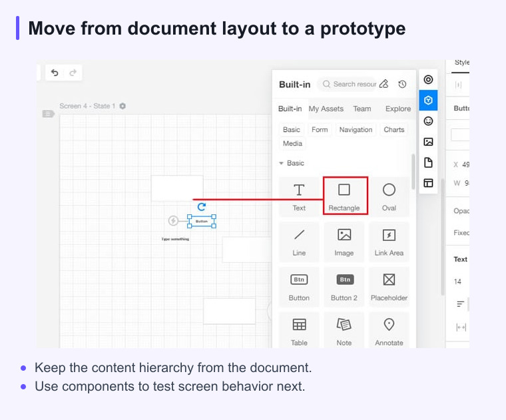
Task: Click the Search resources field
Action: tap(348, 84)
